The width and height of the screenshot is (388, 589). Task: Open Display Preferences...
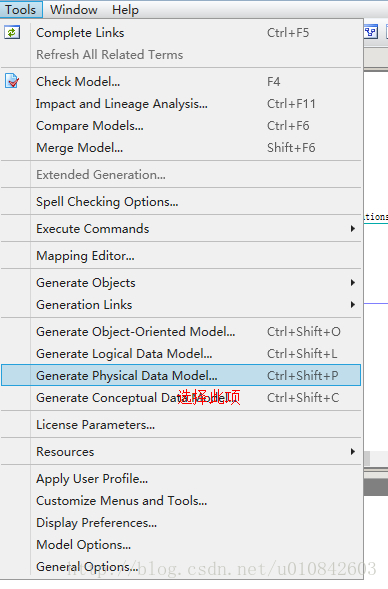click(181, 523)
